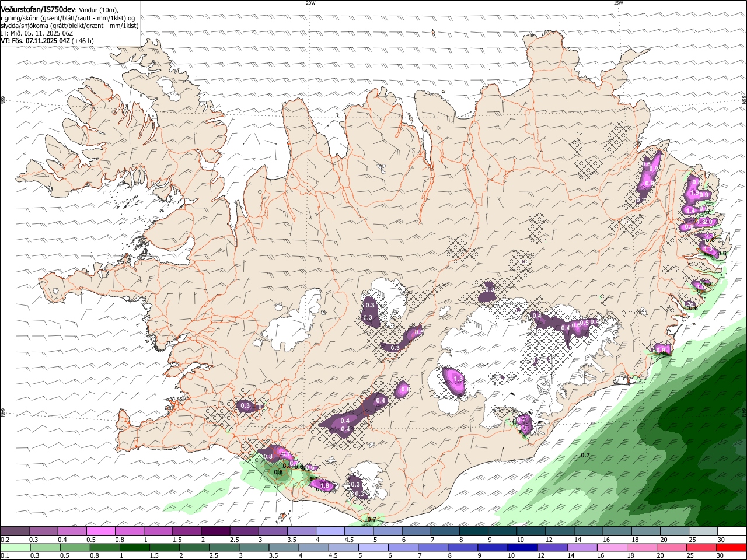Select the bright pink swatch in the upper legend

click(x=100, y=531)
